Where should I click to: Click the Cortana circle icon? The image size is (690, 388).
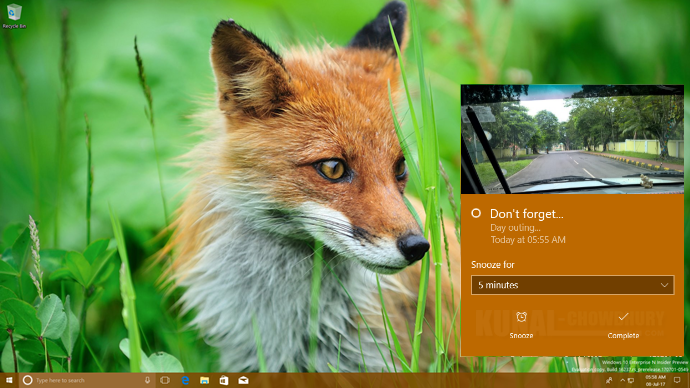[27, 380]
